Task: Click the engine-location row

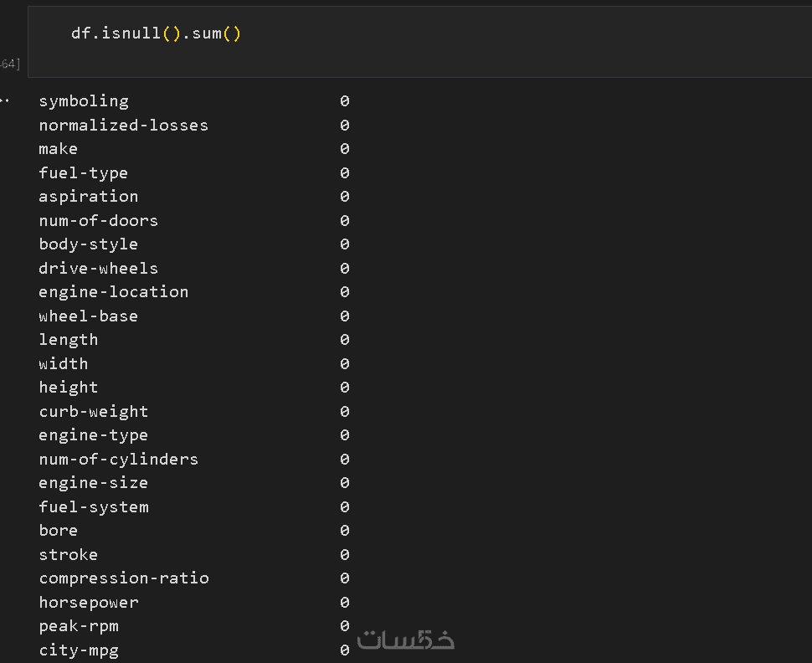Action: coord(113,292)
